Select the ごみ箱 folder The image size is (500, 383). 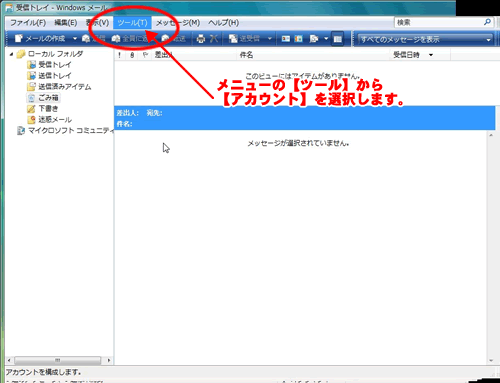48,98
